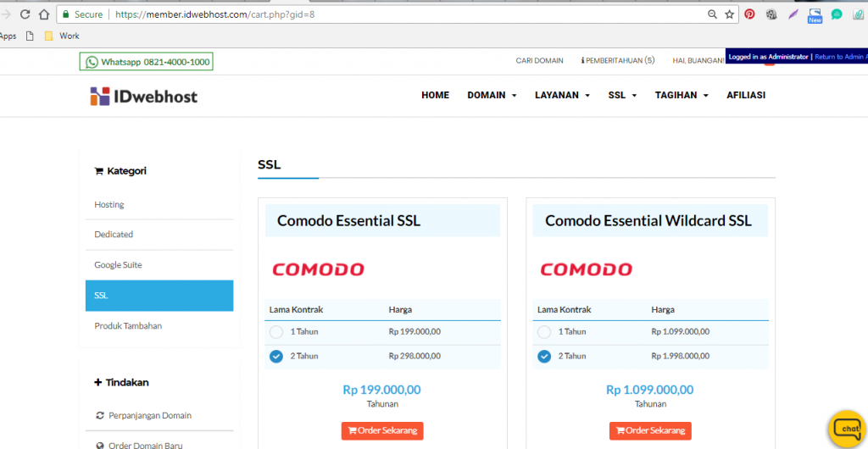Click Return to Admin Area link

coord(841,57)
